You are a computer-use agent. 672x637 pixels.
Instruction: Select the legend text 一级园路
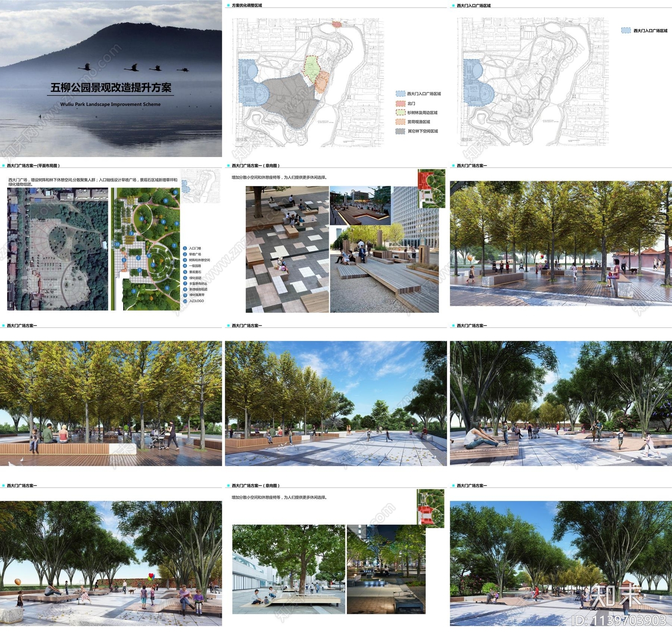point(195,266)
